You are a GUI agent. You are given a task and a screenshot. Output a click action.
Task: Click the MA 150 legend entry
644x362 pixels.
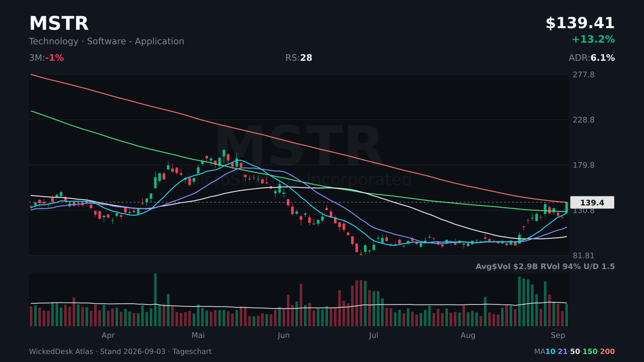click(x=590, y=352)
